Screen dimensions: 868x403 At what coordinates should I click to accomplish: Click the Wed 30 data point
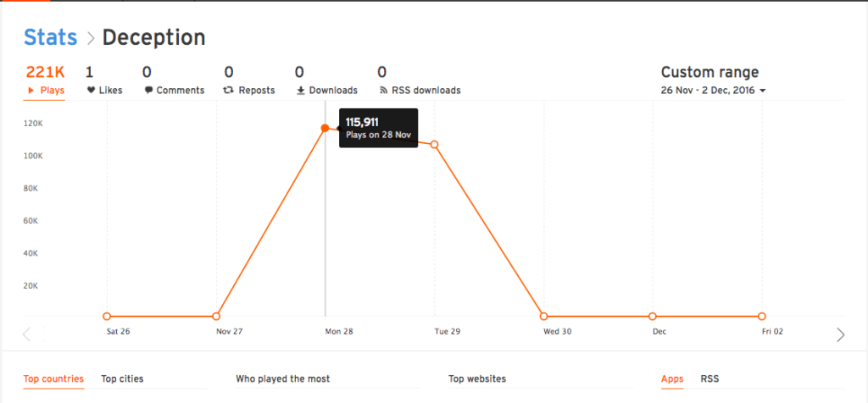pyautogui.click(x=543, y=316)
